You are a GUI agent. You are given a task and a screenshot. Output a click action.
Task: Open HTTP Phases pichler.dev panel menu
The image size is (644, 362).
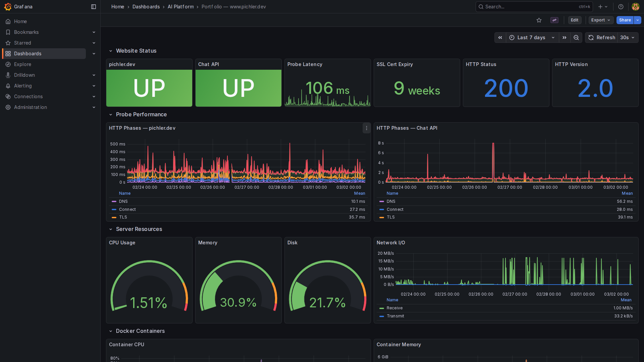point(367,128)
